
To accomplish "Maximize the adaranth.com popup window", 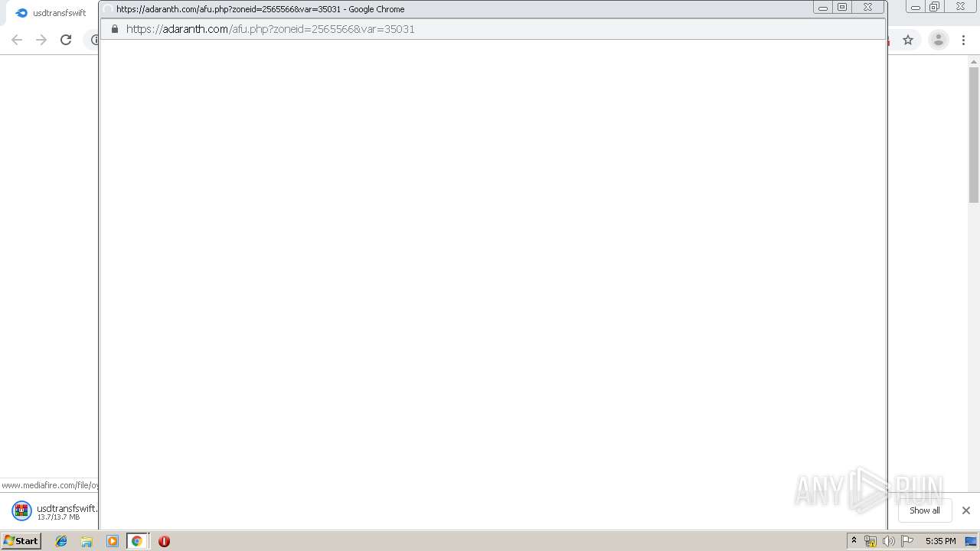I will (x=842, y=8).
